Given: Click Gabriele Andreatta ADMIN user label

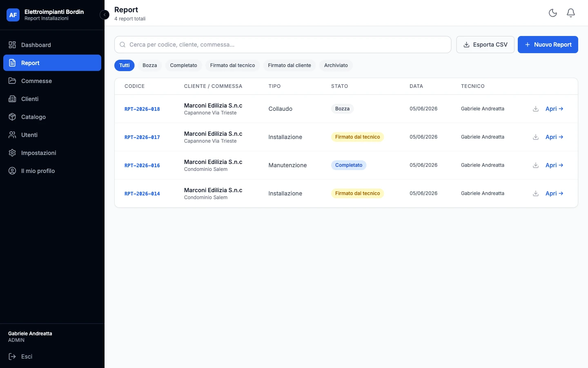Looking at the screenshot, I should tap(30, 337).
